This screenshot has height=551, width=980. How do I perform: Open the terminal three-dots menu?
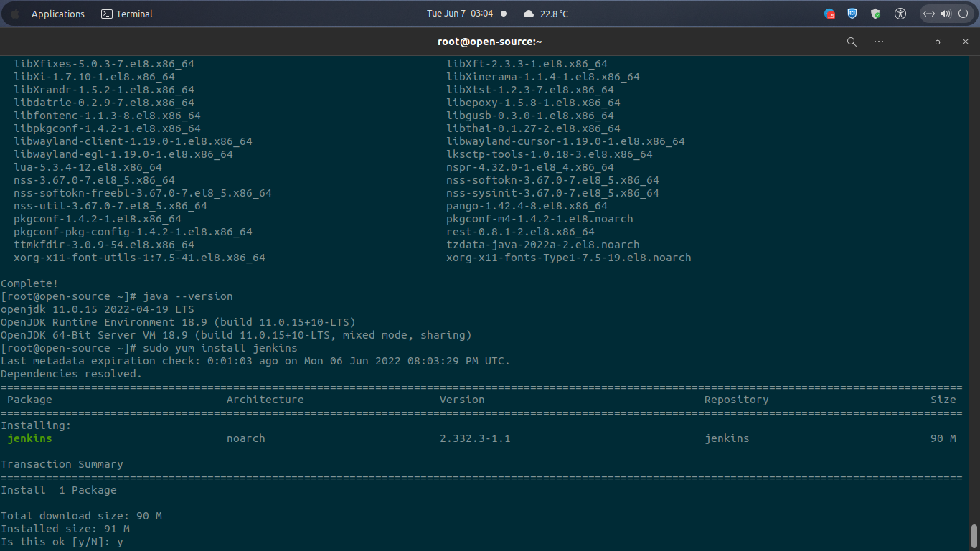click(879, 42)
